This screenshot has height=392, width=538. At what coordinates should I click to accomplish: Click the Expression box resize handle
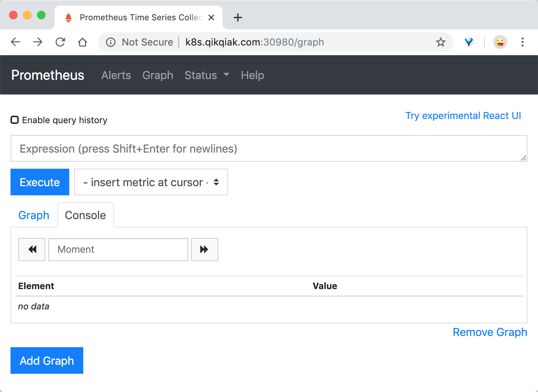[x=524, y=158]
